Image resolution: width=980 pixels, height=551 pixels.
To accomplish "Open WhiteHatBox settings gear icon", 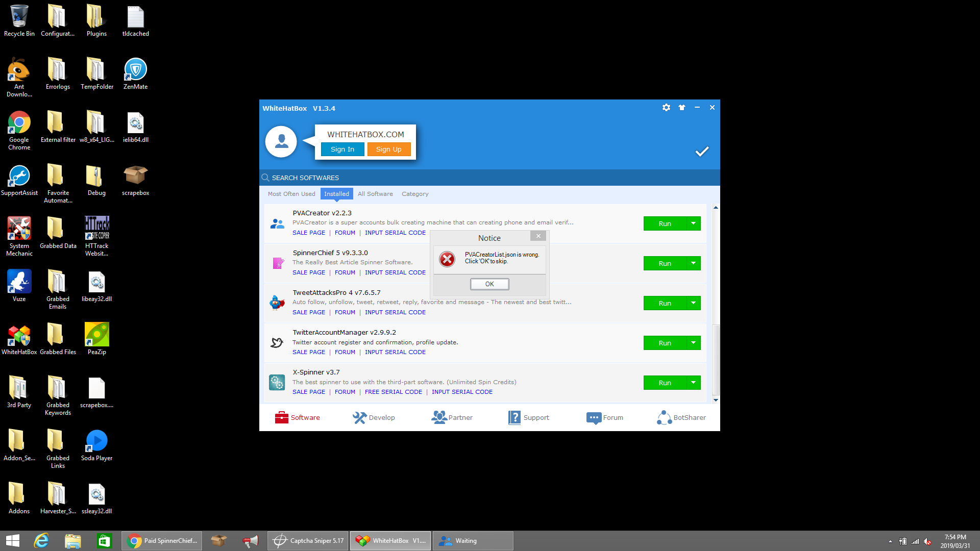I will [x=666, y=108].
